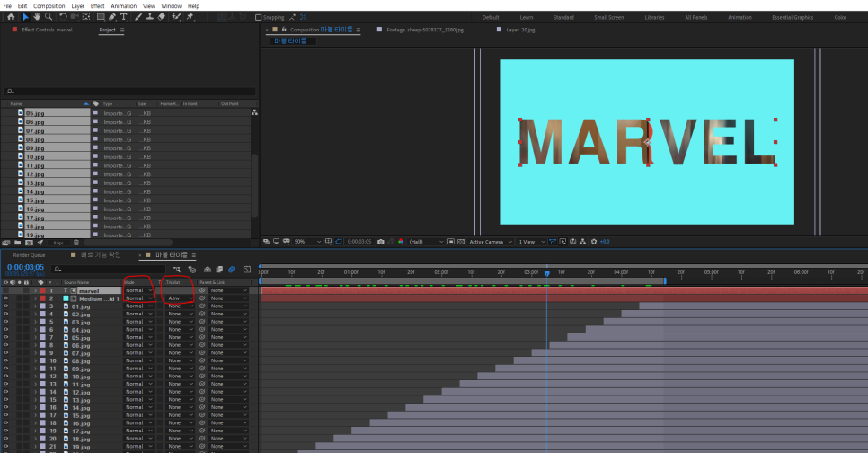
Task: Click the pick whip icon for marvel layer
Action: [x=202, y=290]
